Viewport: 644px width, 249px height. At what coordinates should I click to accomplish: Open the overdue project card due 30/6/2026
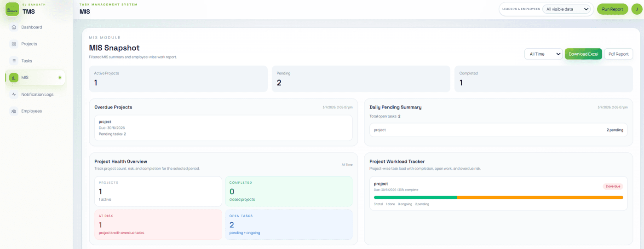pyautogui.click(x=223, y=128)
